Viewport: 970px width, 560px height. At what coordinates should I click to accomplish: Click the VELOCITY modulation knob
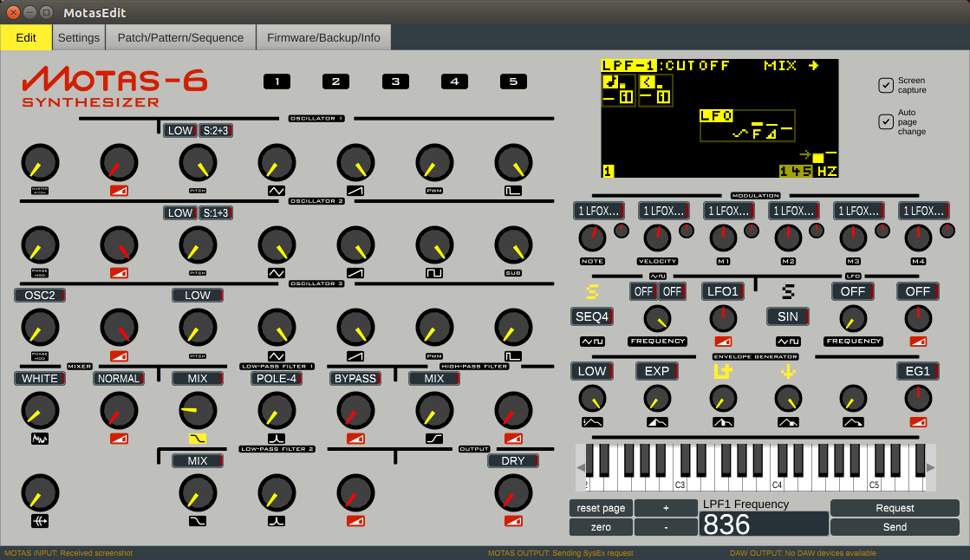(x=657, y=238)
